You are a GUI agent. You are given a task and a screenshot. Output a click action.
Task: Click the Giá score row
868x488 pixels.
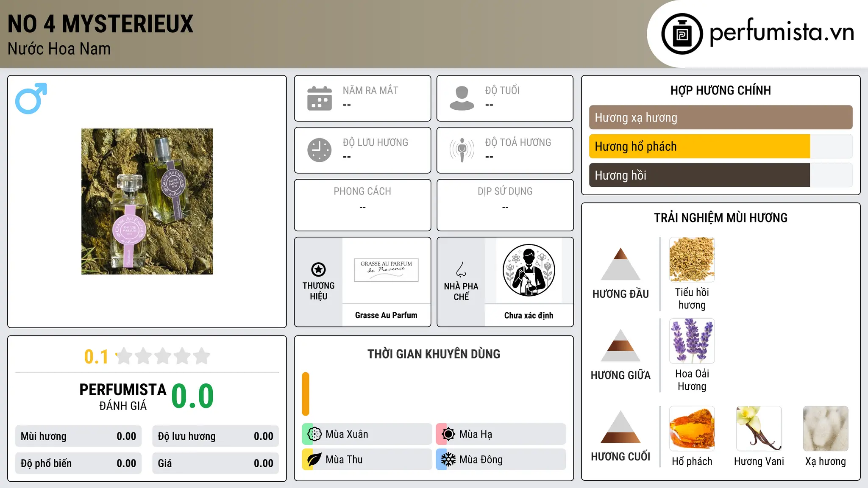216,463
